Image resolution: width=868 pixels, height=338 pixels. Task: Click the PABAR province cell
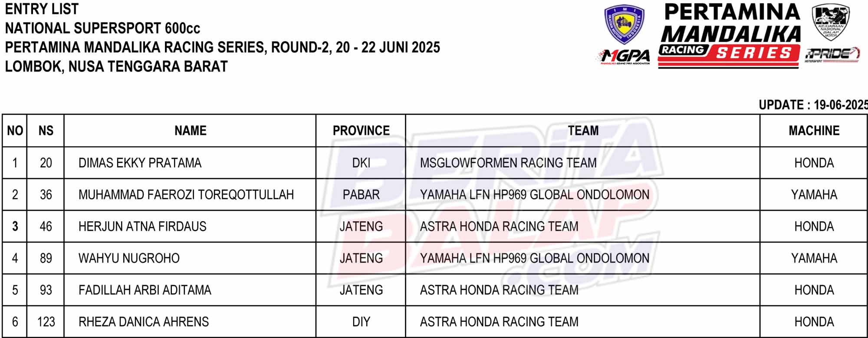tap(361, 194)
